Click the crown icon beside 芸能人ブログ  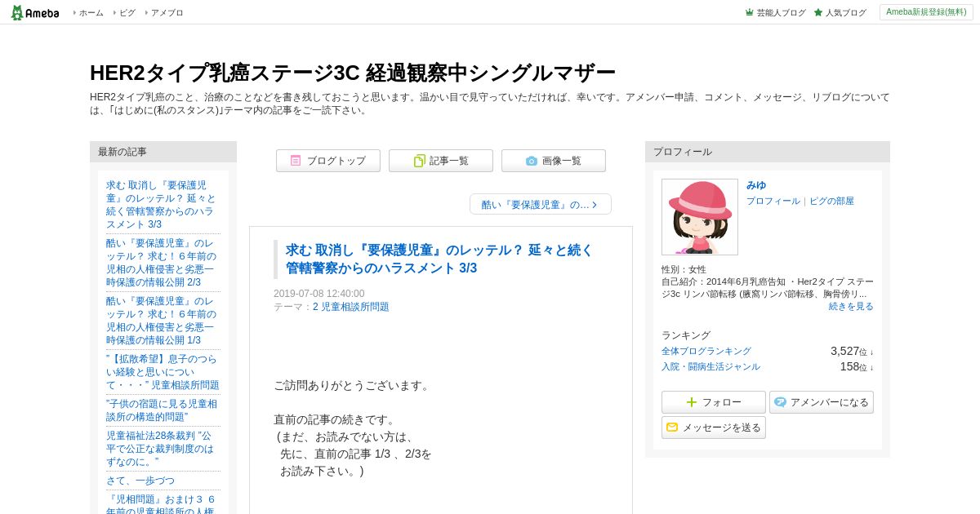click(x=749, y=13)
